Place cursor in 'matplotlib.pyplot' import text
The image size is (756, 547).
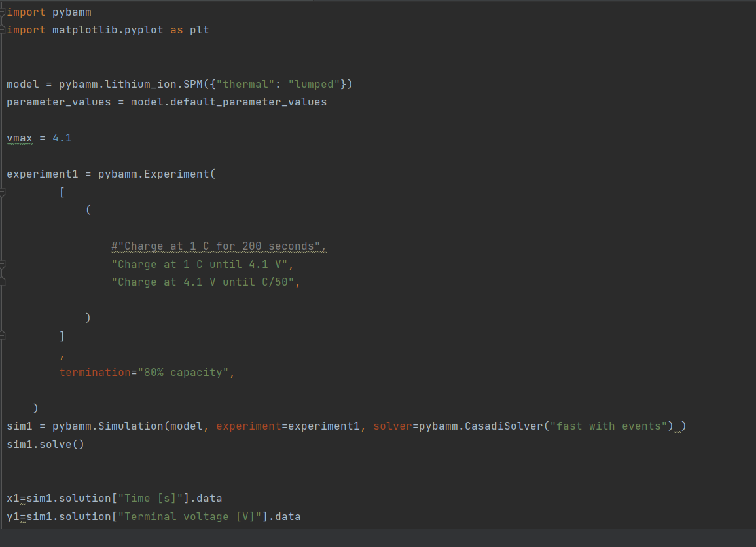(107, 30)
